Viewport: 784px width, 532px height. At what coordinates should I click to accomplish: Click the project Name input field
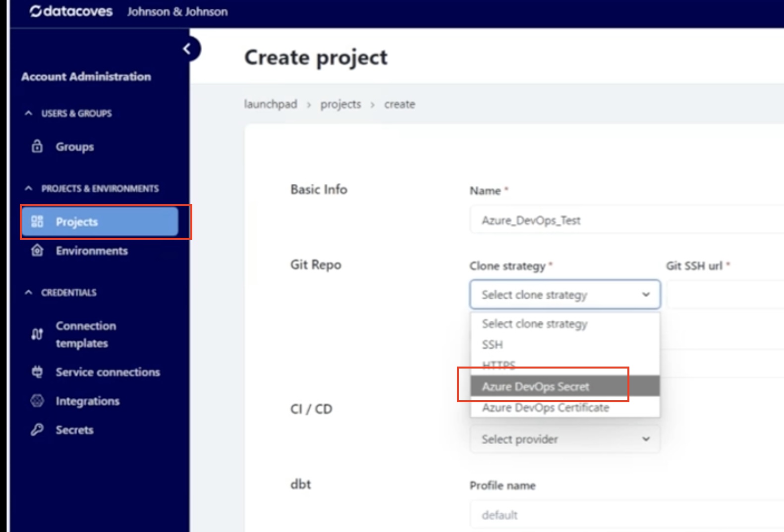pyautogui.click(x=627, y=220)
